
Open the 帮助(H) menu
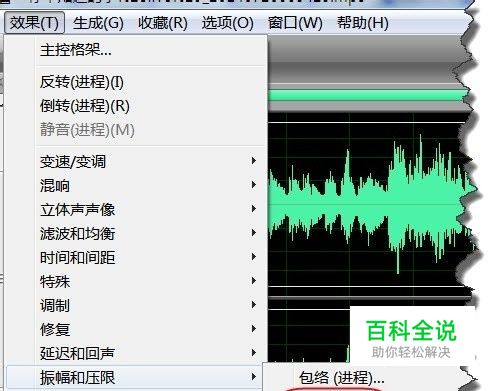(363, 23)
